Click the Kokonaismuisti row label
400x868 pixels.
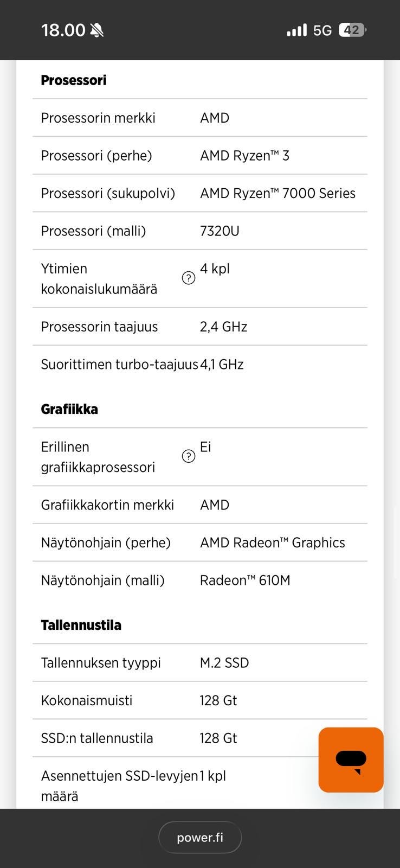(x=87, y=700)
